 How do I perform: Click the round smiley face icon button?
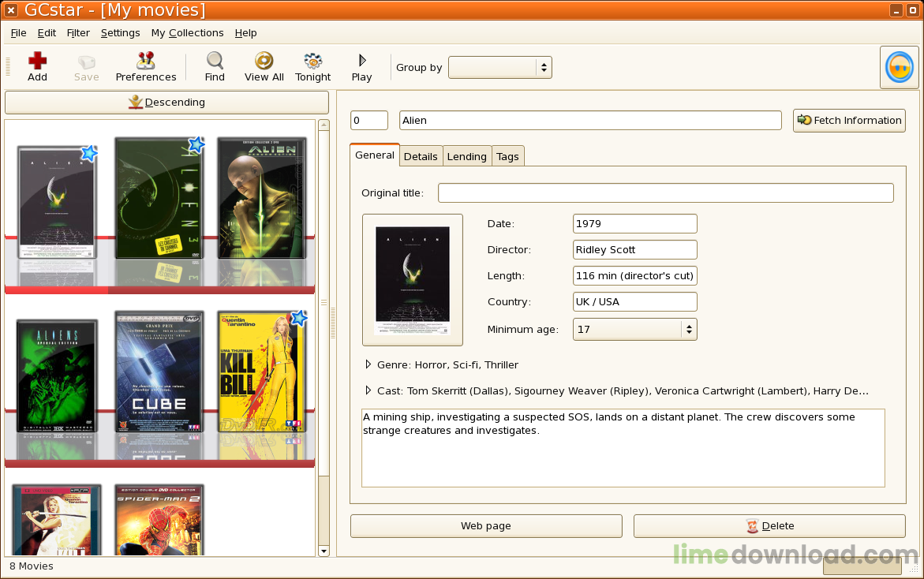pos(900,67)
